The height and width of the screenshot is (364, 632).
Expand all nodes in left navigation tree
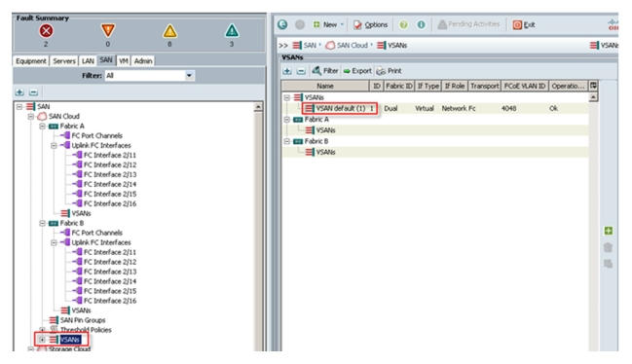19,92
